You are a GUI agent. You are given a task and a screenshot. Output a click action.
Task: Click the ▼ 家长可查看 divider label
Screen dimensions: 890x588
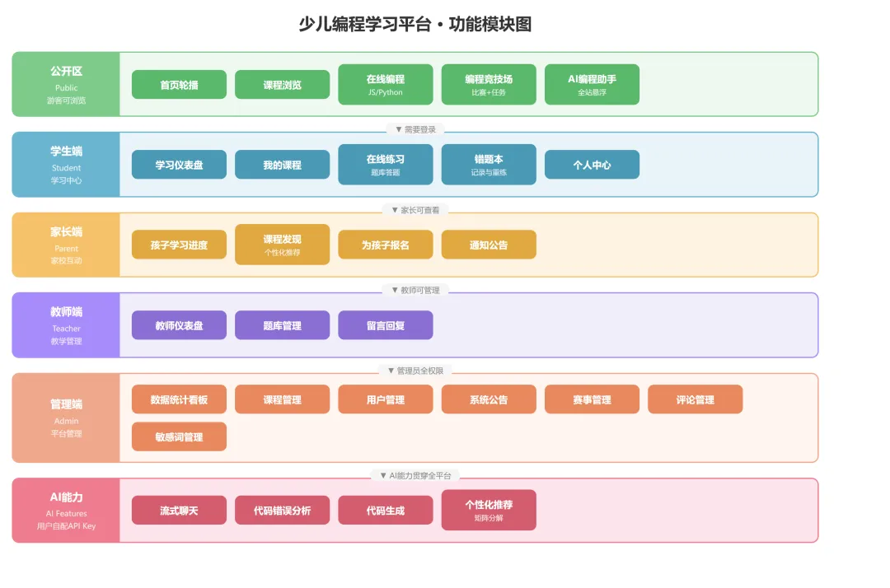pos(415,210)
